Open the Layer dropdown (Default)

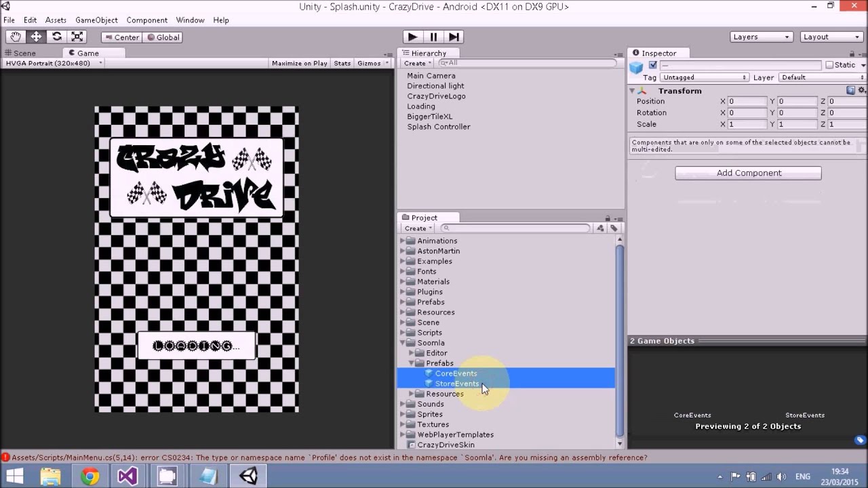[823, 77]
